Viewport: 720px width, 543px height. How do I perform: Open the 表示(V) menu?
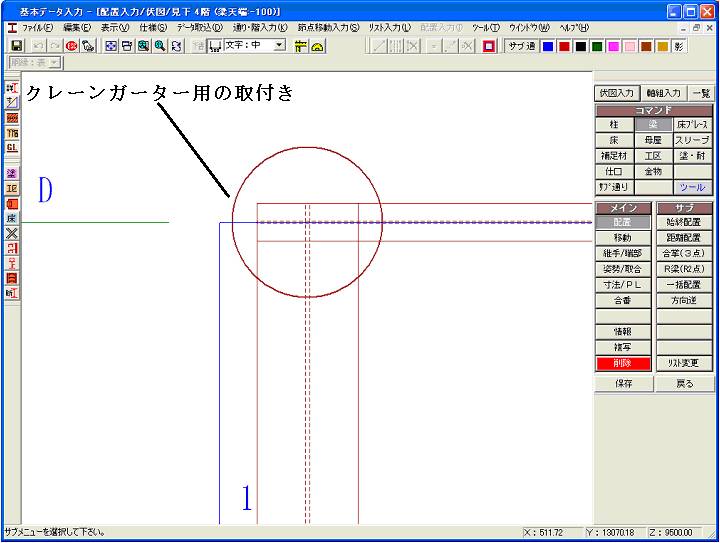tap(115, 28)
